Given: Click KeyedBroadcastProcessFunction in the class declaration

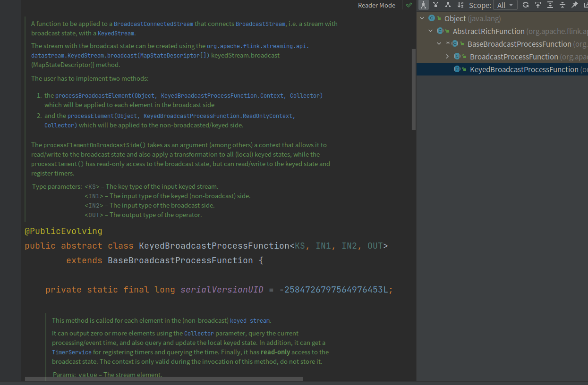Looking at the screenshot, I should (x=214, y=246).
